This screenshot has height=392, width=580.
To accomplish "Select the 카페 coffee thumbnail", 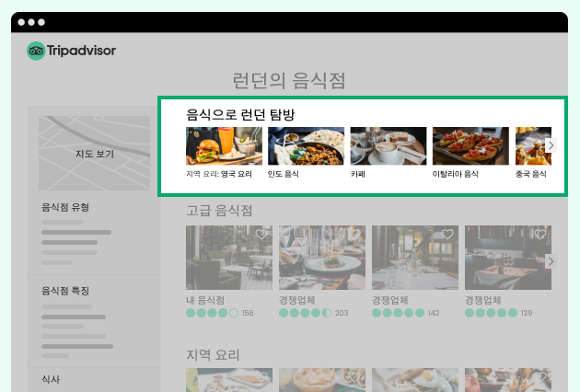I will [389, 146].
